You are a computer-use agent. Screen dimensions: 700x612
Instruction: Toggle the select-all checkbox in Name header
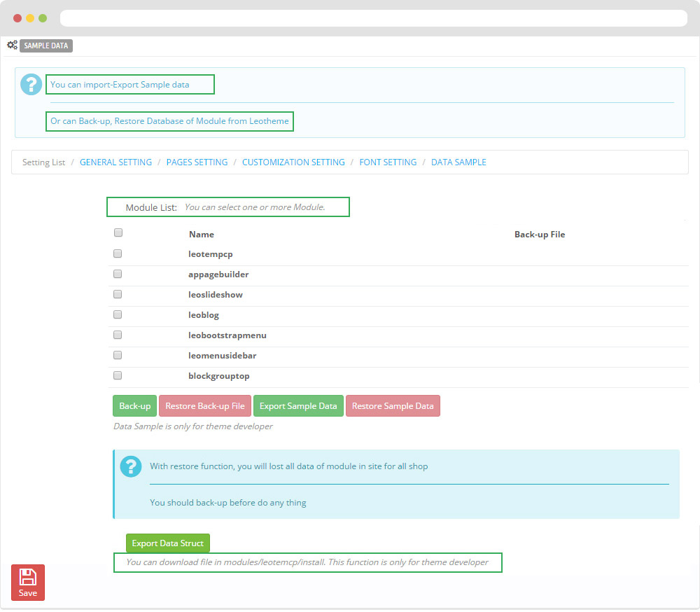pos(118,232)
